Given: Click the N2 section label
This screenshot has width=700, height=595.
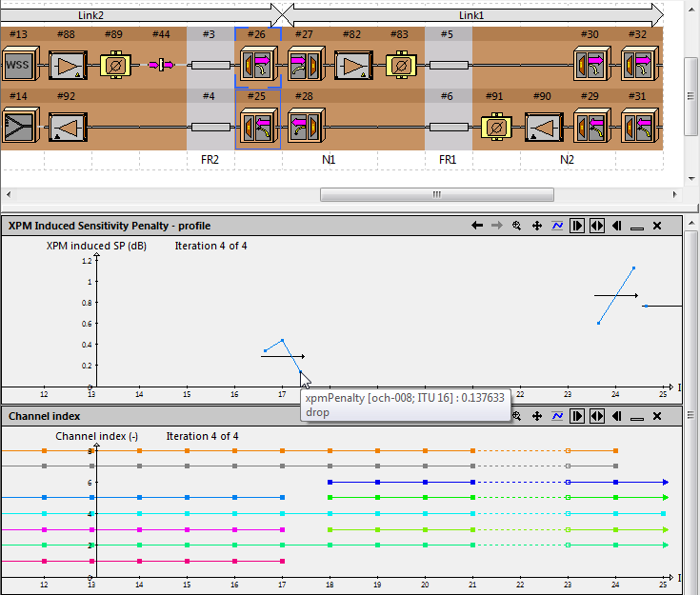Looking at the screenshot, I should click(567, 160).
